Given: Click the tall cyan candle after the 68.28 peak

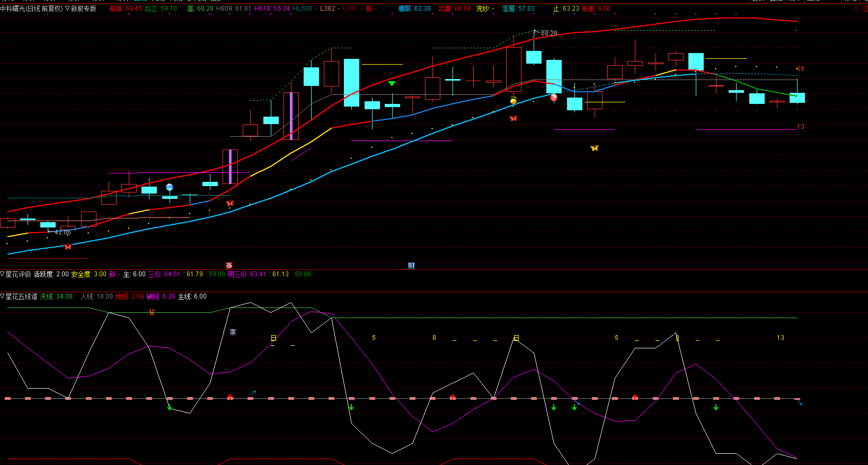Looking at the screenshot, I should (x=554, y=76).
